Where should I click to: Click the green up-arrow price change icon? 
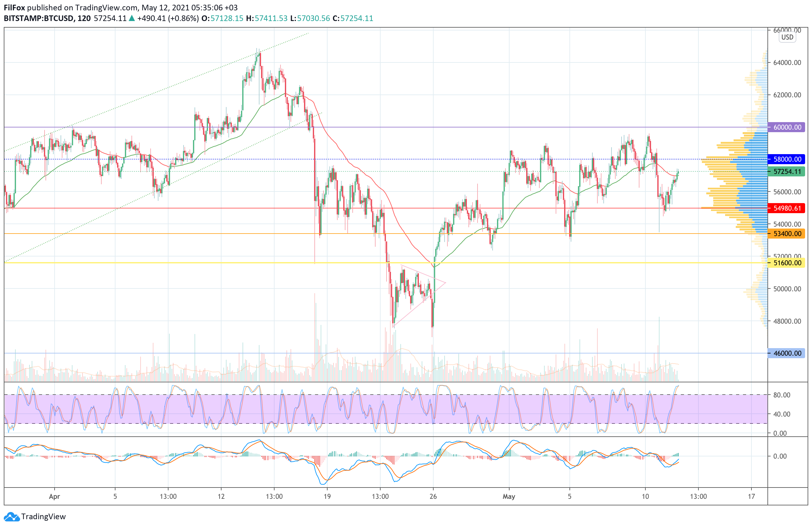tap(132, 19)
